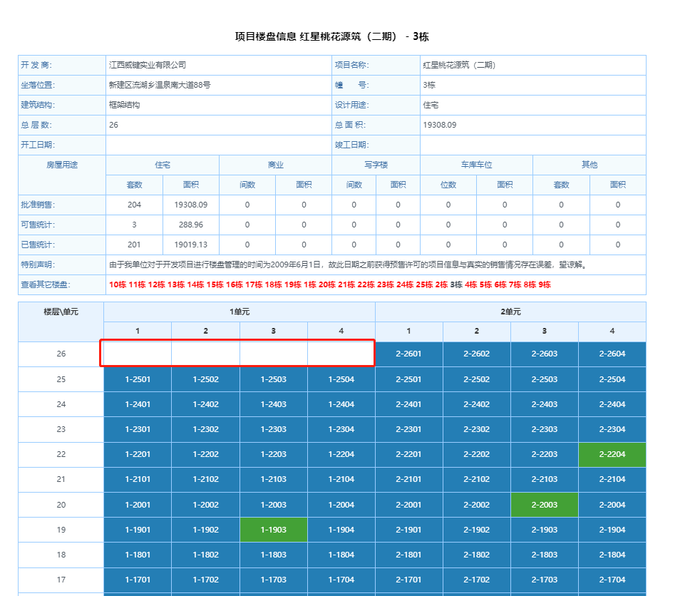Click unit cell 1-2403
This screenshot has height=596, width=700.
273,404
